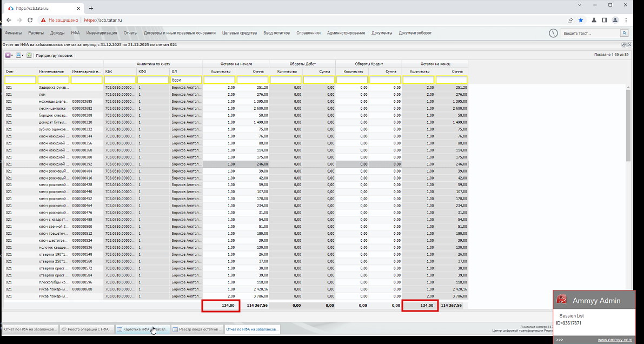Click the green refresh report icon
Viewport: 644px width, 344px height.
29,55
